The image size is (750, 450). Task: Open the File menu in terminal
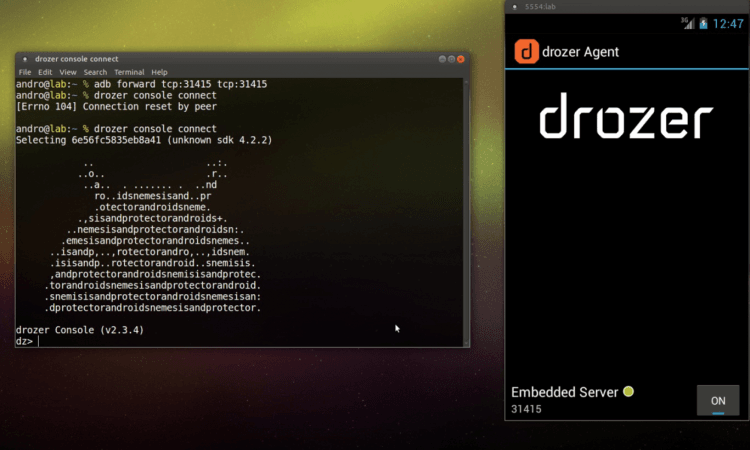[25, 72]
